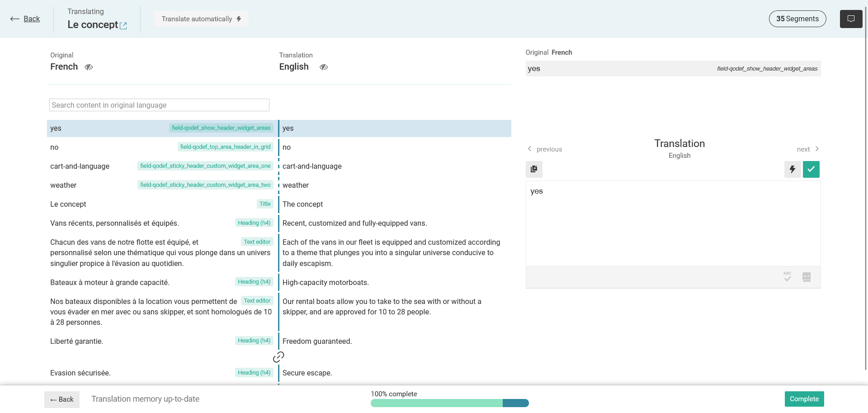Open the spell check icon below editor
Viewport: 868px width, 413px height.
click(788, 277)
